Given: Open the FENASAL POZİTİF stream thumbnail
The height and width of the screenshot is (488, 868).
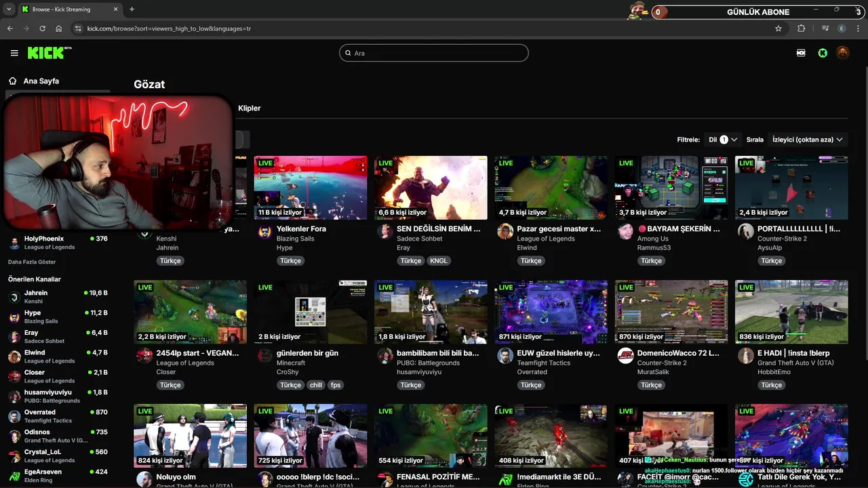Looking at the screenshot, I should [x=431, y=436].
